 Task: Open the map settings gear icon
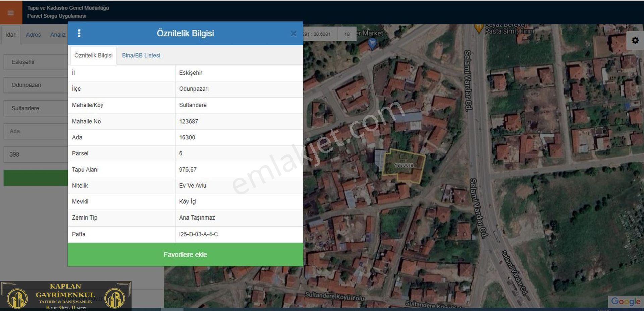[x=635, y=40]
